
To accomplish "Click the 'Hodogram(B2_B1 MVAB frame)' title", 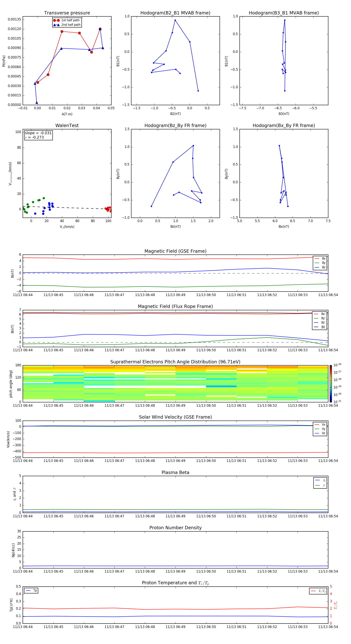I will pos(175,13).
